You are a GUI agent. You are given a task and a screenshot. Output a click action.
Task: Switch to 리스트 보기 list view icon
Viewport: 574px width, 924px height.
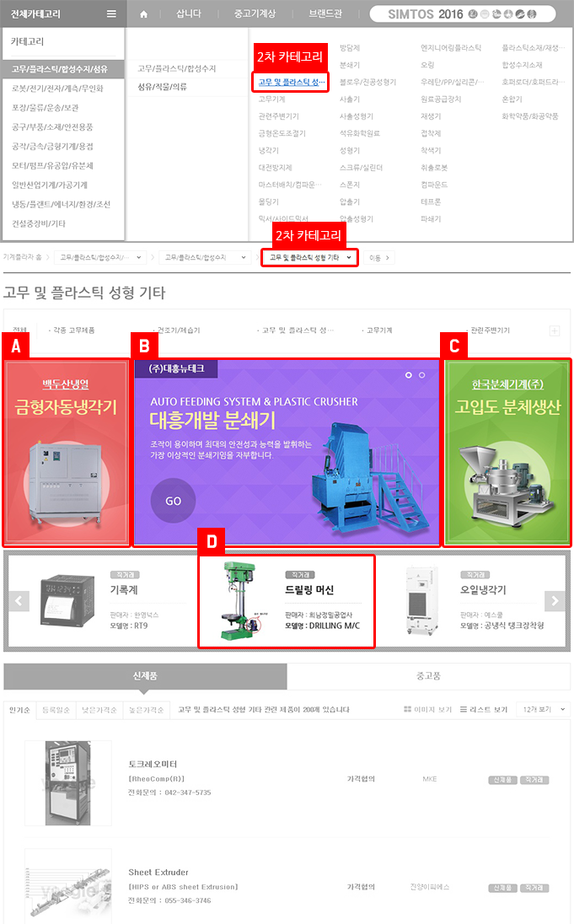point(464,709)
